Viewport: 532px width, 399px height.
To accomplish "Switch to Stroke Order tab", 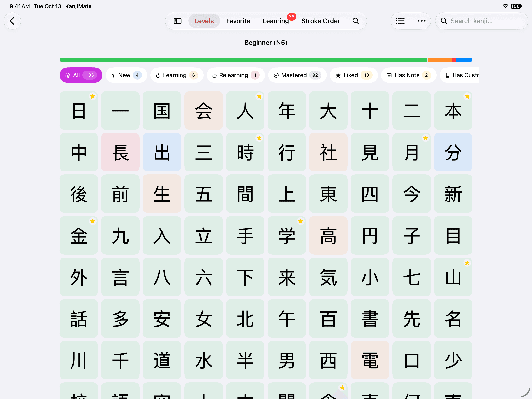I will pos(321,21).
